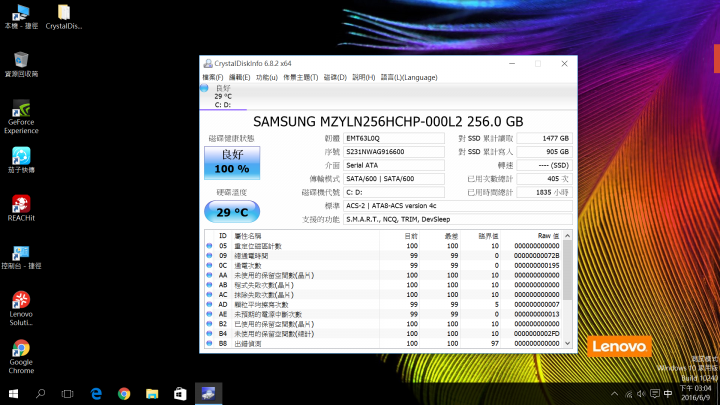Click the drive letter field C: D:

[394, 192]
